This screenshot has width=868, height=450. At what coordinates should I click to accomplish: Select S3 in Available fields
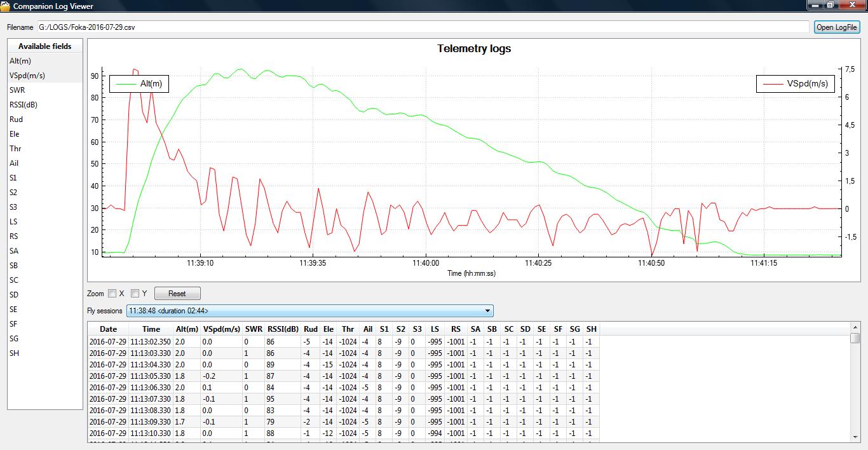[45, 207]
